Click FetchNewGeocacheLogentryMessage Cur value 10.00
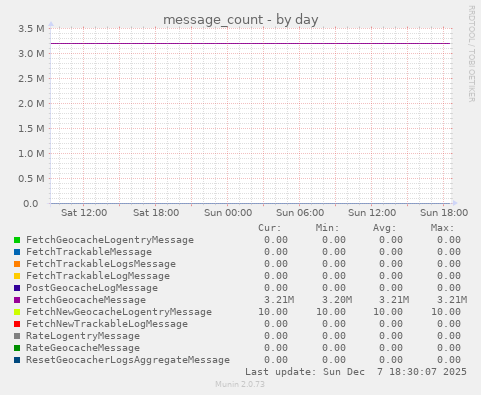The image size is (481, 395). [273, 312]
